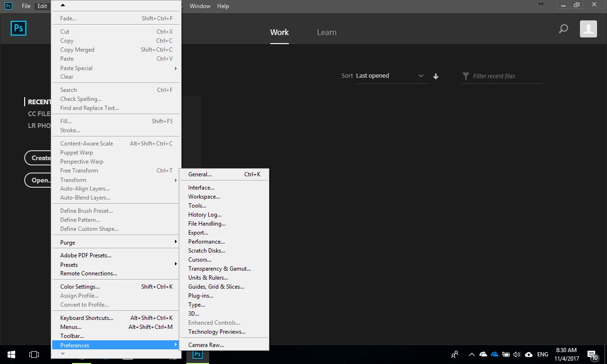Open the Help menu
The image size is (607, 364).
click(223, 6)
